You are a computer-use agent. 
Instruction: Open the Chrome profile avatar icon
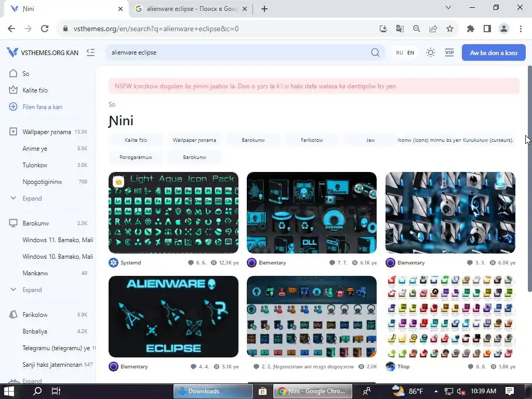[x=504, y=29]
